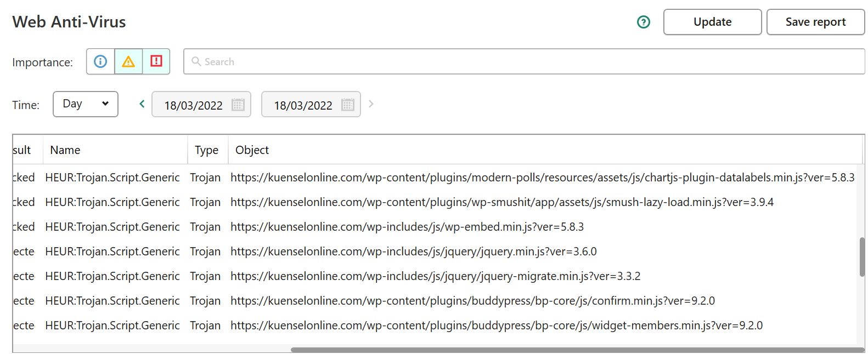Toggle the informational importance filter
Screen dimensions: 868x354
(x=100, y=61)
